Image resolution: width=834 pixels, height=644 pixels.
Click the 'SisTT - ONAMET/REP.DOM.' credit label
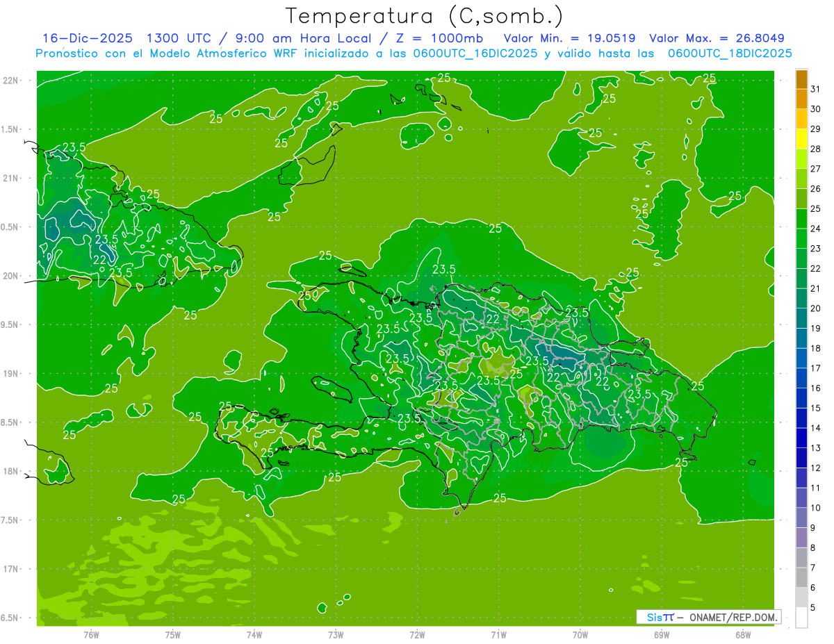pyautogui.click(x=708, y=617)
